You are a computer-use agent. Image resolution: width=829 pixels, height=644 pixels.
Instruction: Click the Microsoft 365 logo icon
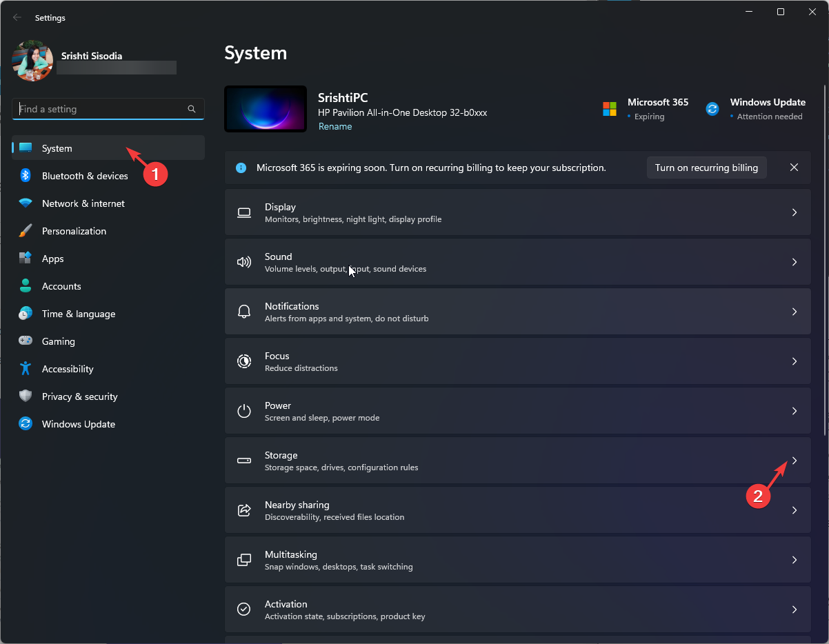(610, 109)
